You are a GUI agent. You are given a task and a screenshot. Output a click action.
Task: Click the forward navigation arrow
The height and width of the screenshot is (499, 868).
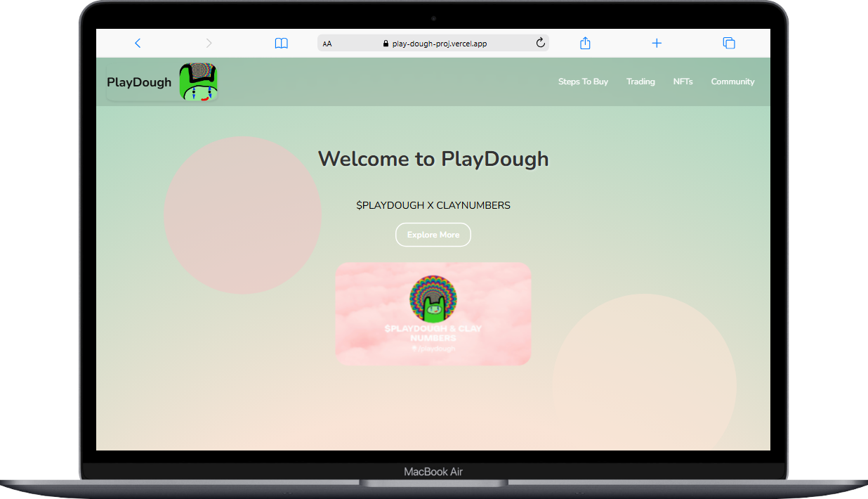click(x=209, y=43)
